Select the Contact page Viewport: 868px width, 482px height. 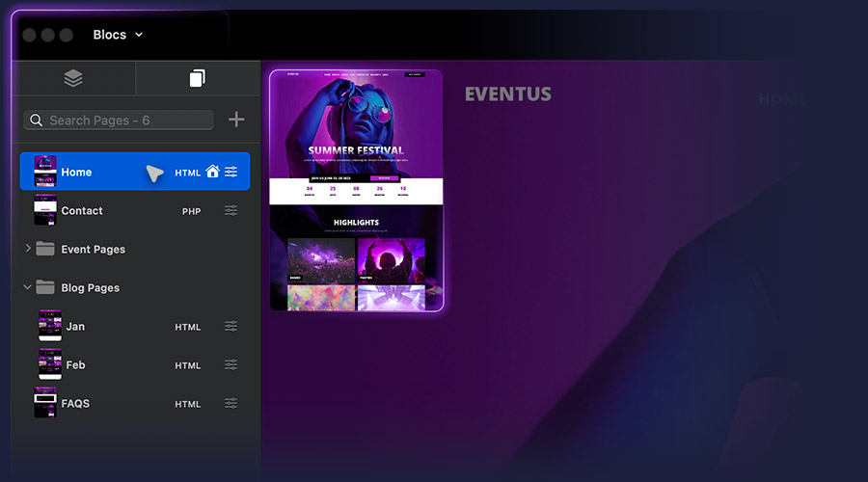135,210
